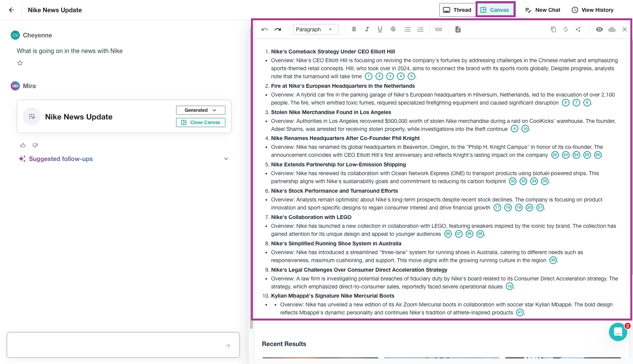Open citation 6 in European Headquarters fire overview

click(x=566, y=103)
